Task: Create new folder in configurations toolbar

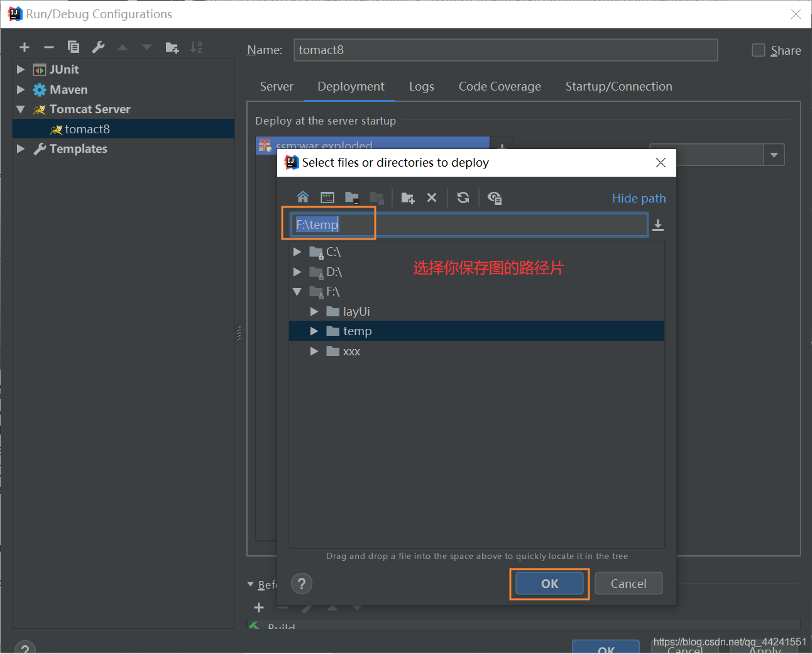Action: (172, 47)
